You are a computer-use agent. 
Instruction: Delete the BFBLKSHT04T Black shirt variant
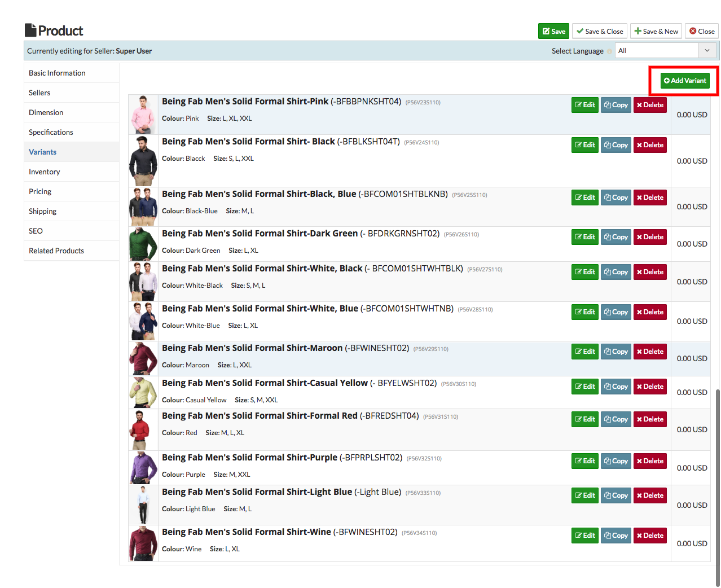(x=650, y=145)
